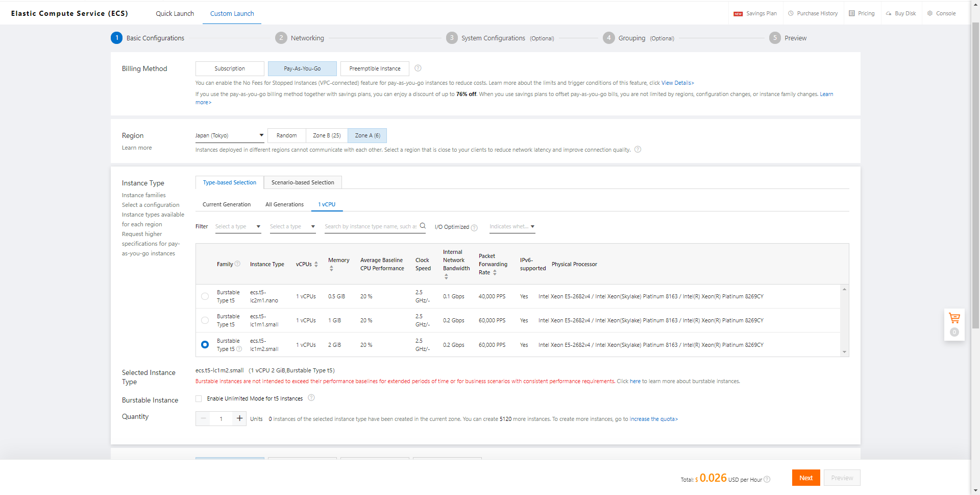Image resolution: width=980 pixels, height=495 pixels.
Task: Click the savings plans Learn more link
Action: pos(514,98)
